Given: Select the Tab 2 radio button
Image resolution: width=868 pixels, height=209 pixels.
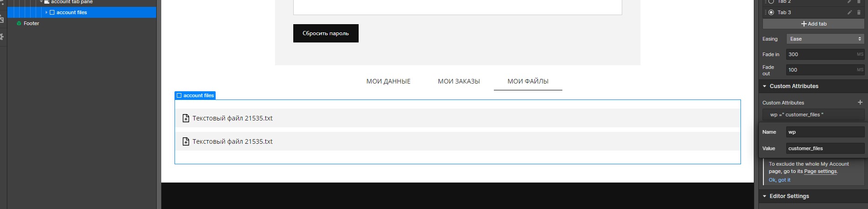Looking at the screenshot, I should point(771,1).
